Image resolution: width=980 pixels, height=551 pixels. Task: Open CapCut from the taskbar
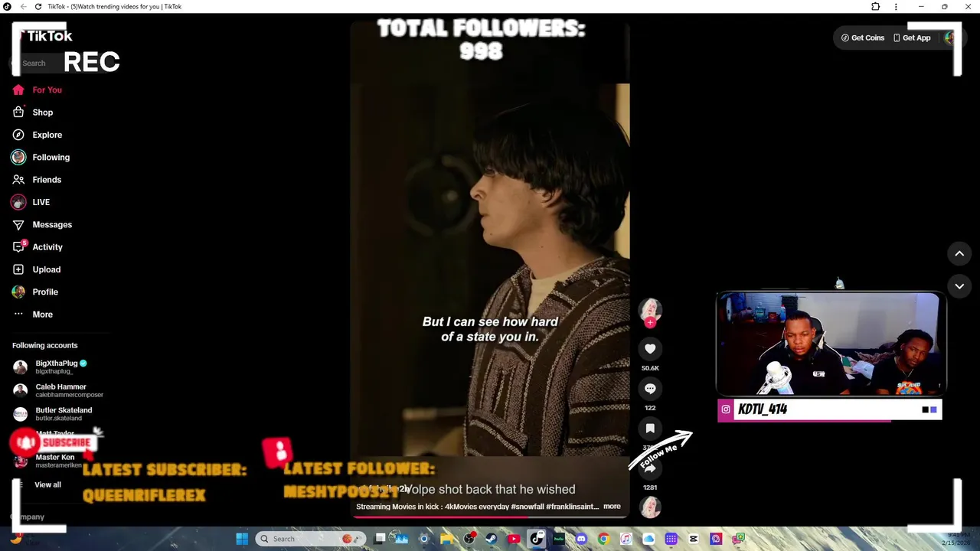(693, 539)
